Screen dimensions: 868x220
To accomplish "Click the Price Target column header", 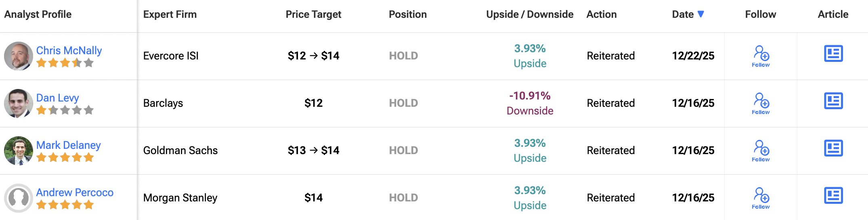I will (313, 15).
